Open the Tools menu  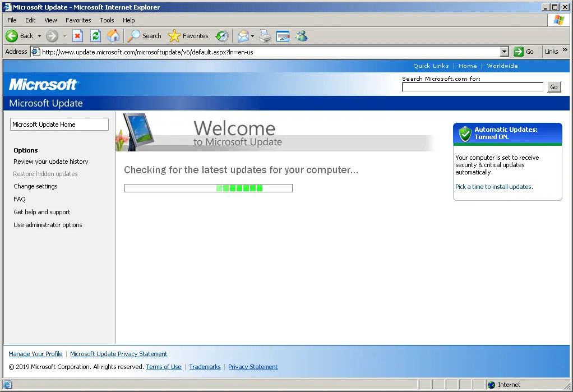pyautogui.click(x=107, y=20)
